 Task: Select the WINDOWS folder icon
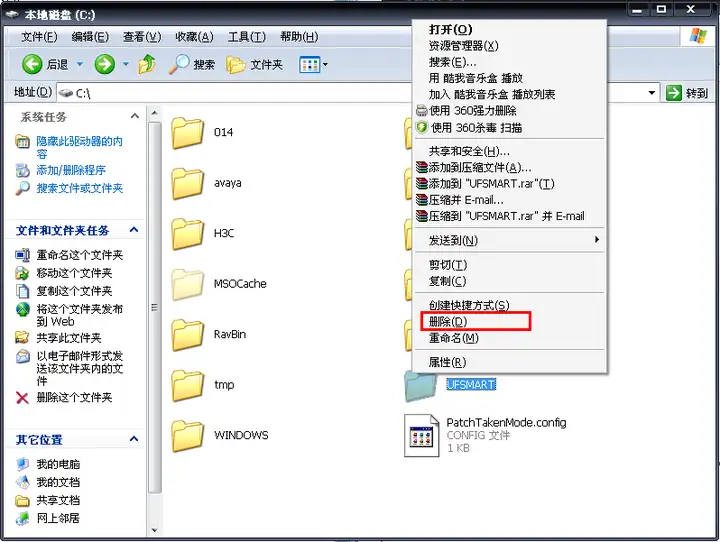[187, 435]
